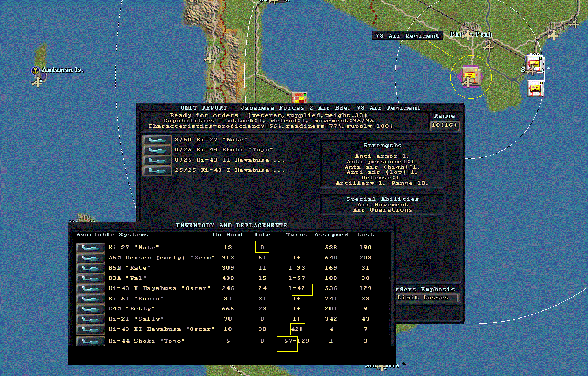Select the 25/25 Ki-43 I Hayabusa equipment icon
Screen dimensions: 588x376
pyautogui.click(x=157, y=171)
